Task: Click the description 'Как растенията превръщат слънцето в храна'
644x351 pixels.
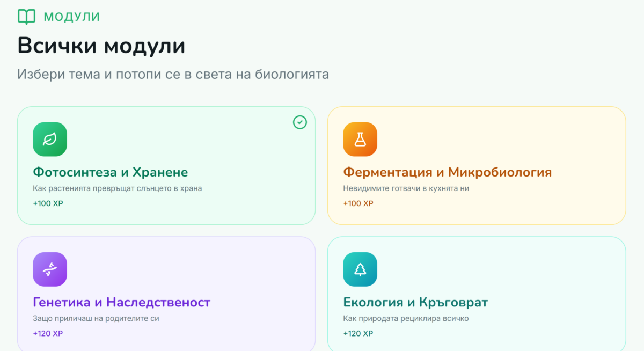Action: pyautogui.click(x=118, y=188)
